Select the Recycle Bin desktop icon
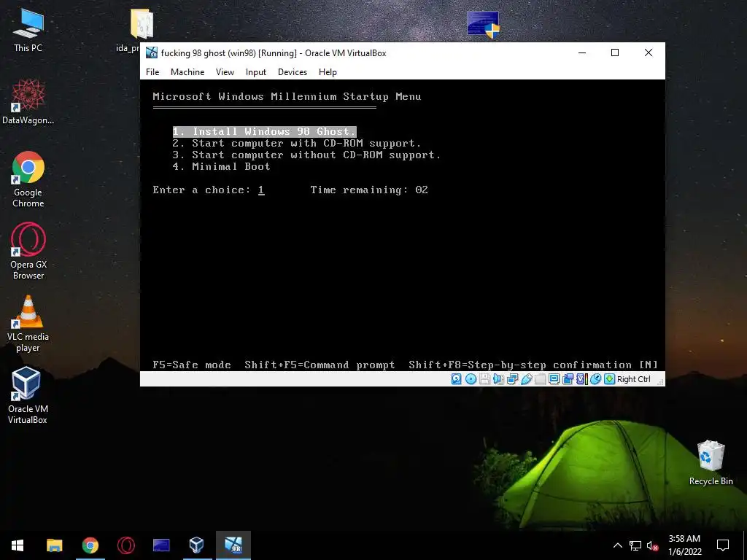The height and width of the screenshot is (560, 747). [711, 463]
